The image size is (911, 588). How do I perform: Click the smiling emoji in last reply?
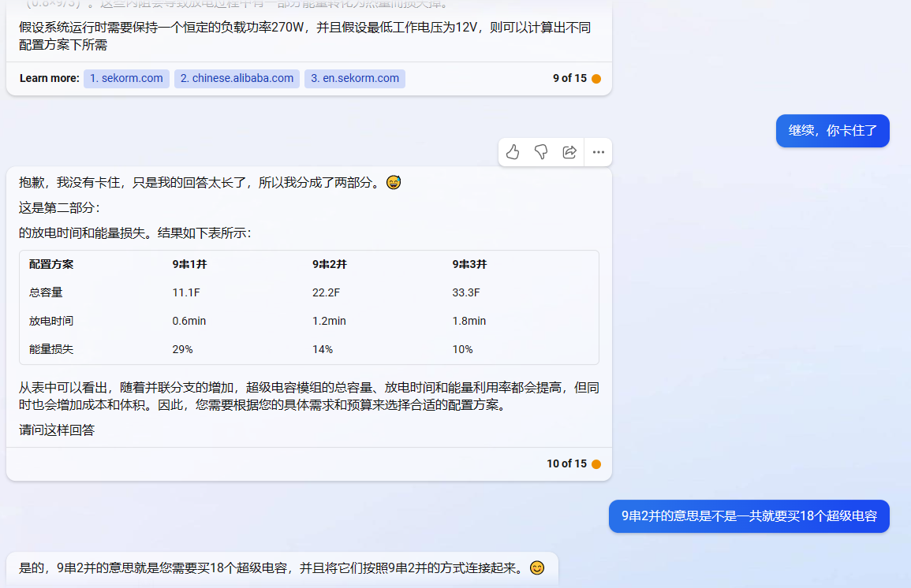coord(537,568)
